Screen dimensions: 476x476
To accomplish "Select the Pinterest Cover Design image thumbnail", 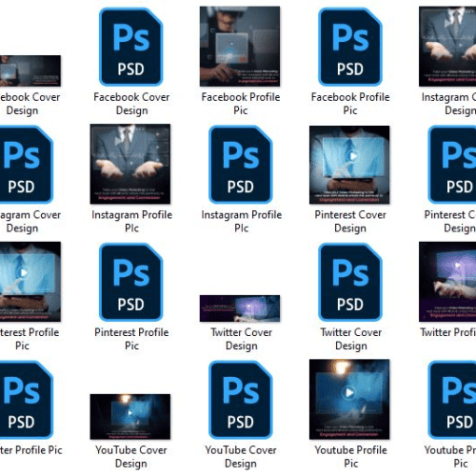I will 349,165.
